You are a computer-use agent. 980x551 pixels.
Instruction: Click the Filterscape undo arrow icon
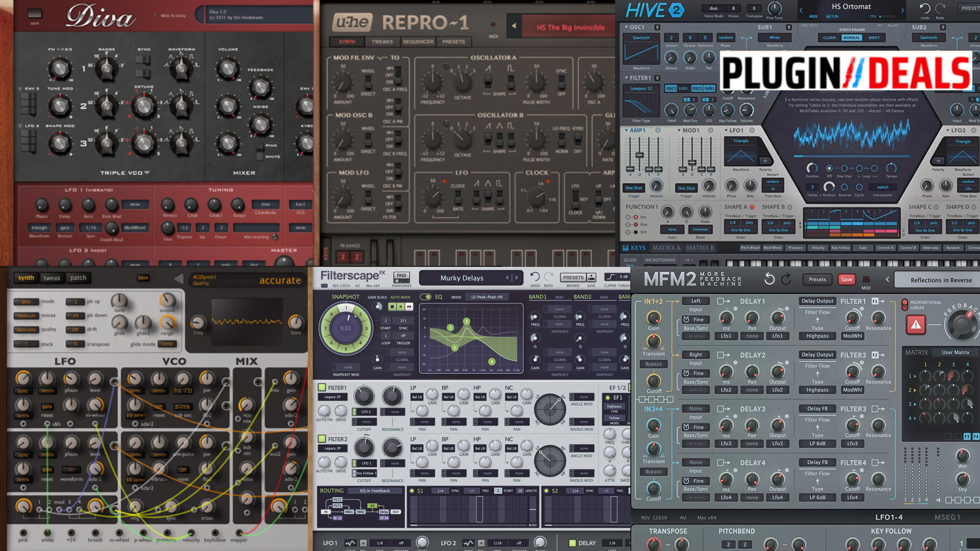coord(534,277)
